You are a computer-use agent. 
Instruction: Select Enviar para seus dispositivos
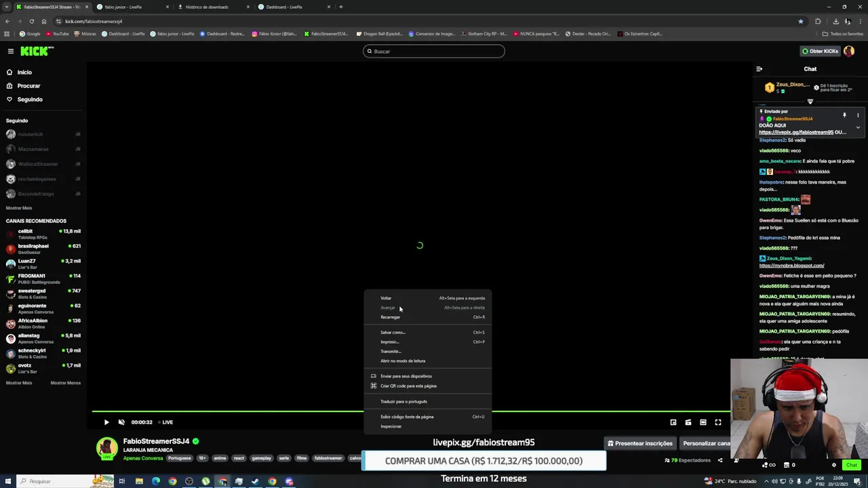tap(427, 376)
